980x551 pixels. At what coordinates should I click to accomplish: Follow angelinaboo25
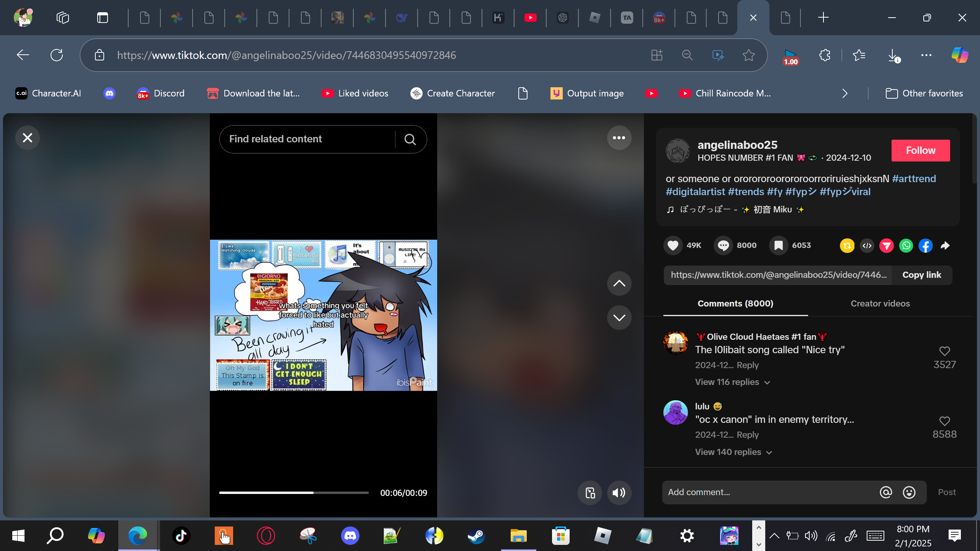coord(920,150)
